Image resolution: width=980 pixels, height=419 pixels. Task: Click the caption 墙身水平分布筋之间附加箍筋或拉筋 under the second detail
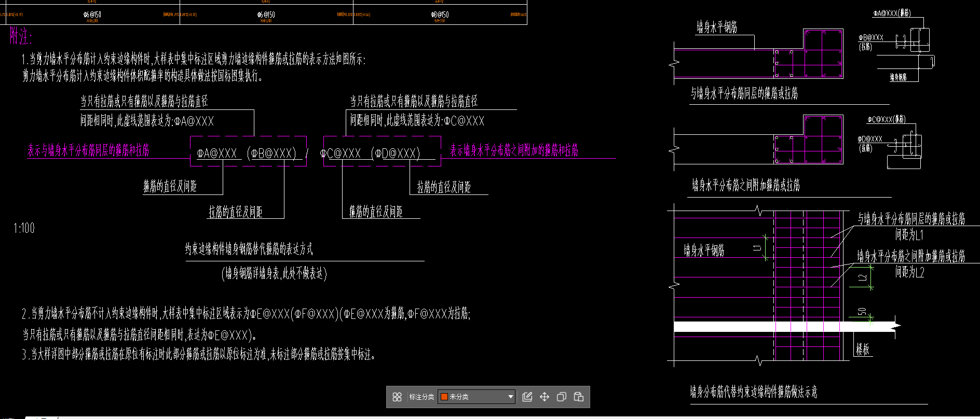[x=745, y=185]
